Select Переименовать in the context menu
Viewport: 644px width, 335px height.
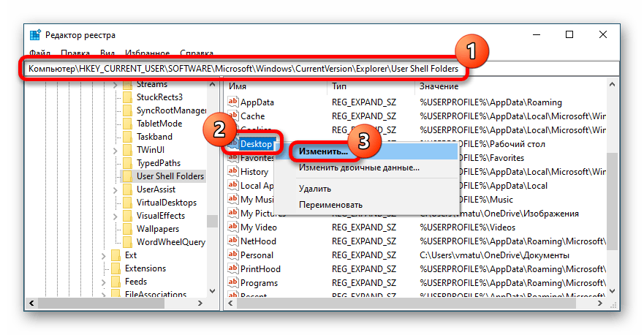click(x=330, y=205)
